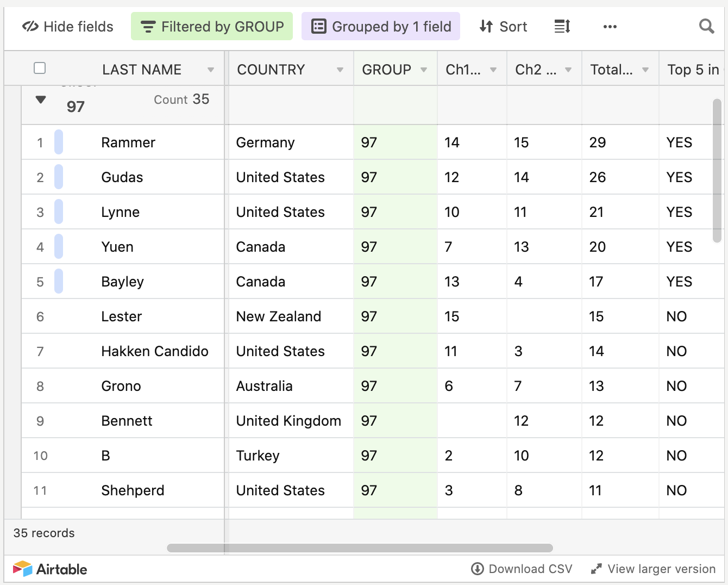Image resolution: width=728 pixels, height=585 pixels.
Task: Click the Rammer row color bar
Action: point(59,142)
